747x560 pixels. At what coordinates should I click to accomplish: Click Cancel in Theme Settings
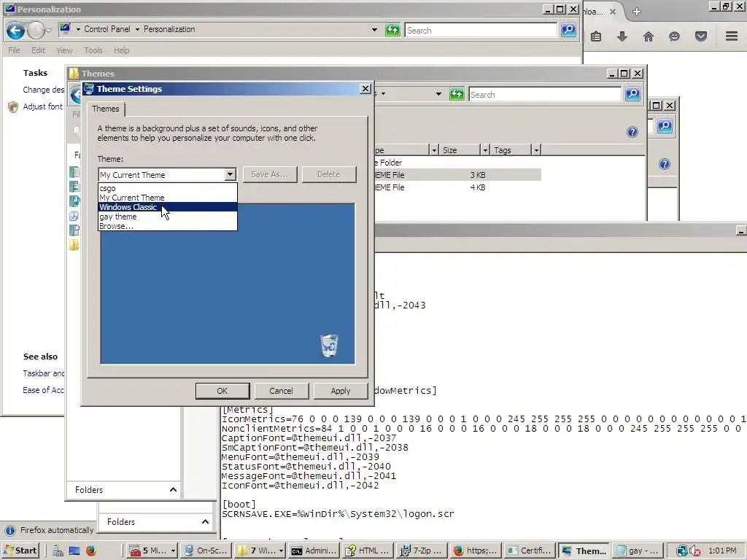click(281, 391)
